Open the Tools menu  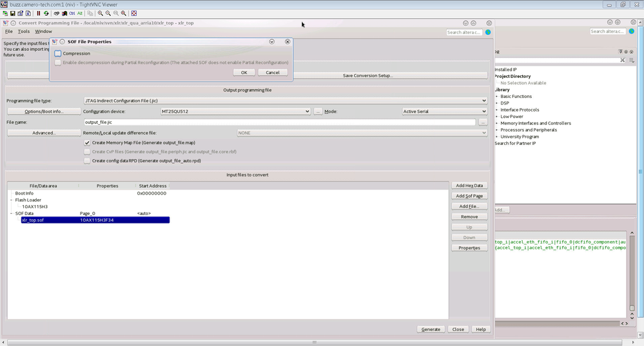24,31
